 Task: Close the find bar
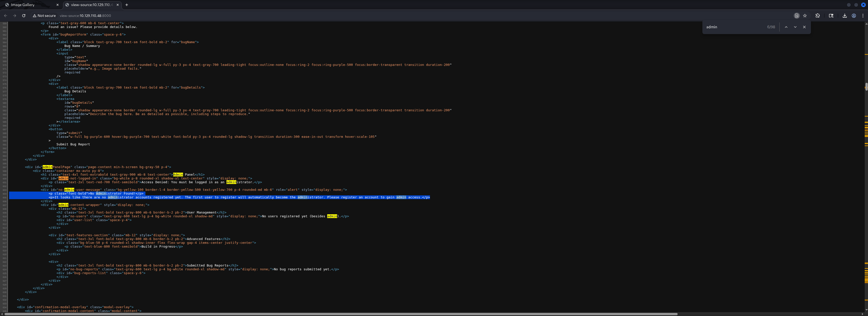pos(804,27)
